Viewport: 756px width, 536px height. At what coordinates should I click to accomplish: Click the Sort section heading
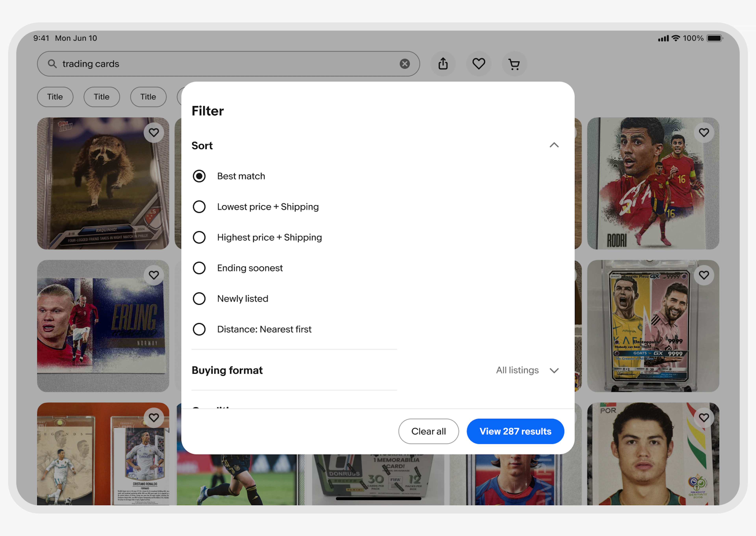[202, 146]
